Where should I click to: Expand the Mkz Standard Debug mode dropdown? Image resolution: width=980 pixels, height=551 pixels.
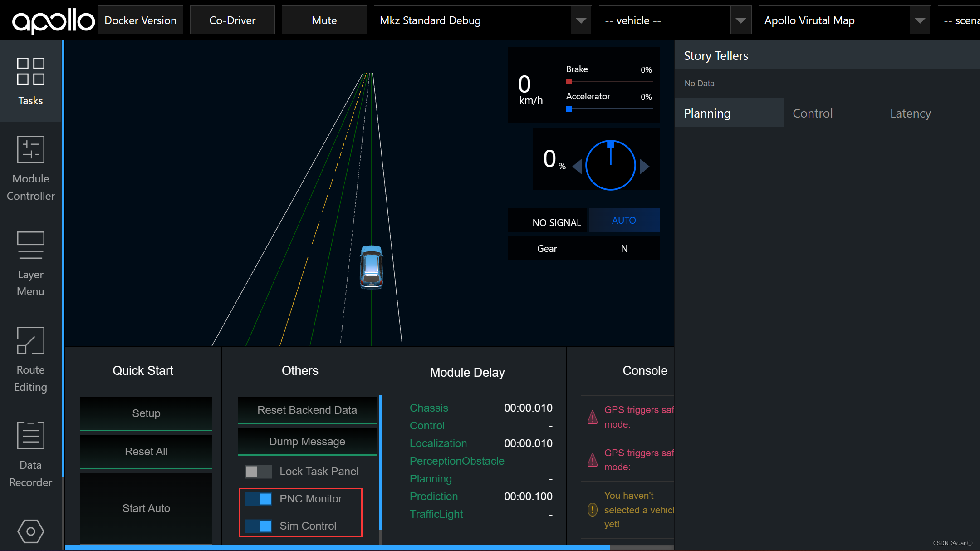[x=581, y=20]
